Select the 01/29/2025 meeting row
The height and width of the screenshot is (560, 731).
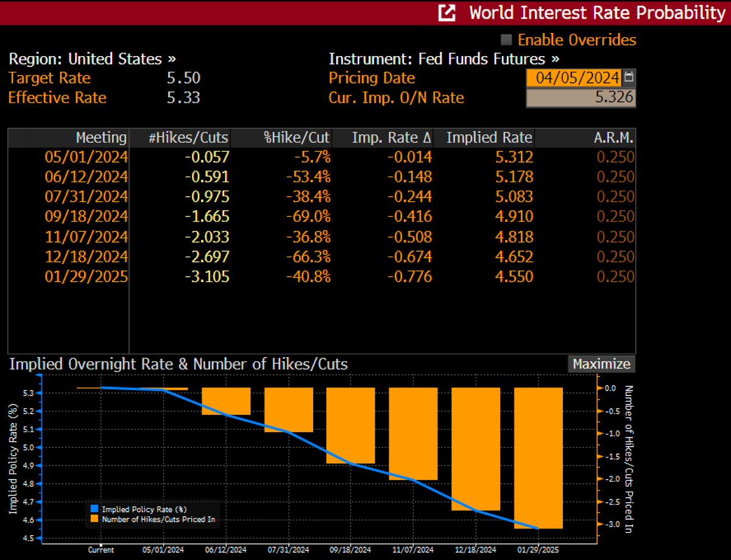pos(86,277)
